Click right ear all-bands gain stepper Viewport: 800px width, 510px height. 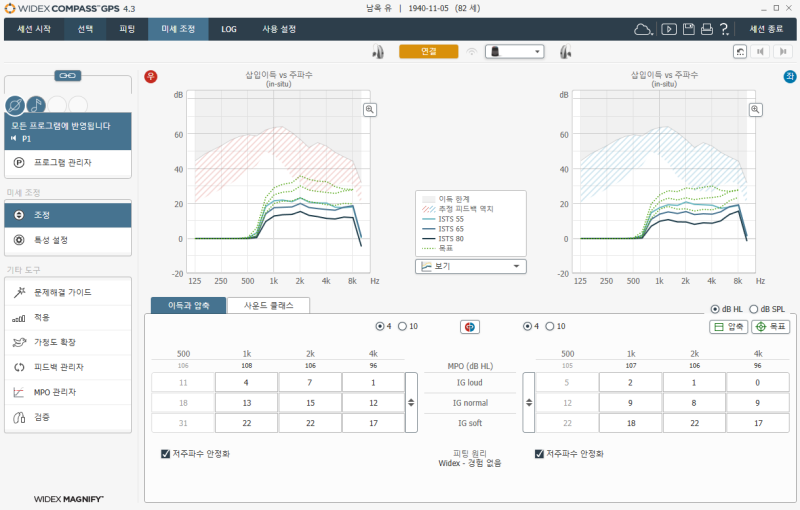click(x=411, y=402)
